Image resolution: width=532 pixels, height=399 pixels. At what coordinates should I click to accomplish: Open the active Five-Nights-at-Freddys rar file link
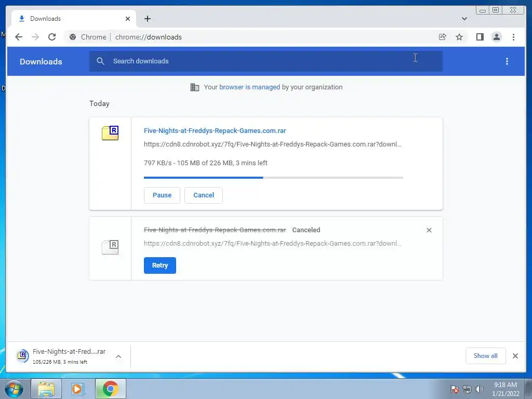pyautogui.click(x=215, y=130)
